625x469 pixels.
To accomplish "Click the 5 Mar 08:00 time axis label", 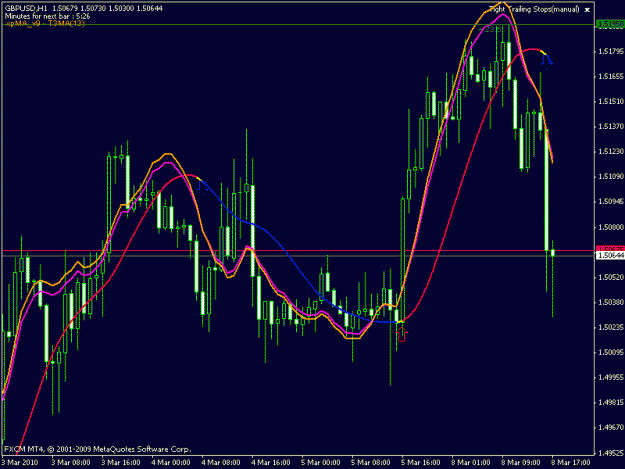I will point(371,462).
